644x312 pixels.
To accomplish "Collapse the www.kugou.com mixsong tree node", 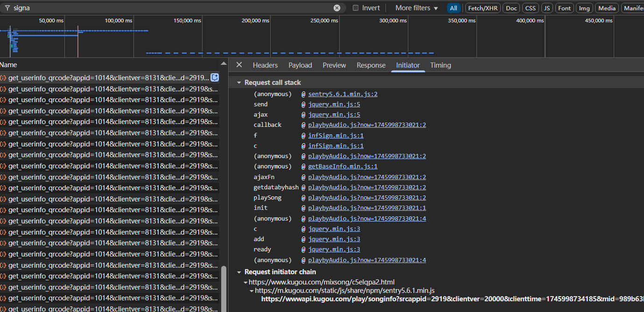I will tap(245, 282).
